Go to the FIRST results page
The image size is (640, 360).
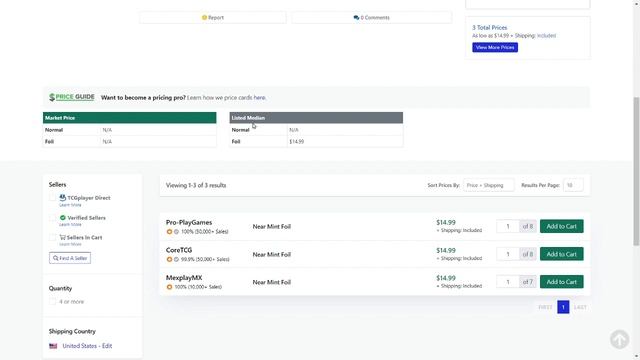pyautogui.click(x=545, y=307)
